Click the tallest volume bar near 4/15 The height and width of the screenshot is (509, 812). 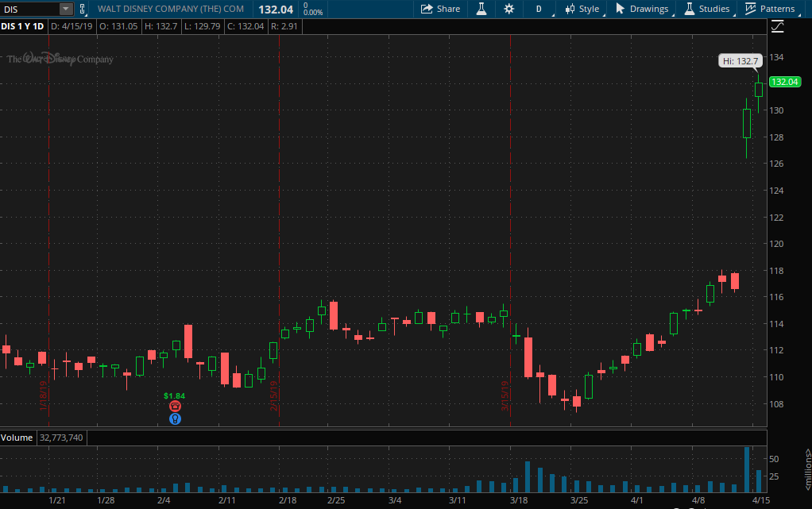(747, 469)
